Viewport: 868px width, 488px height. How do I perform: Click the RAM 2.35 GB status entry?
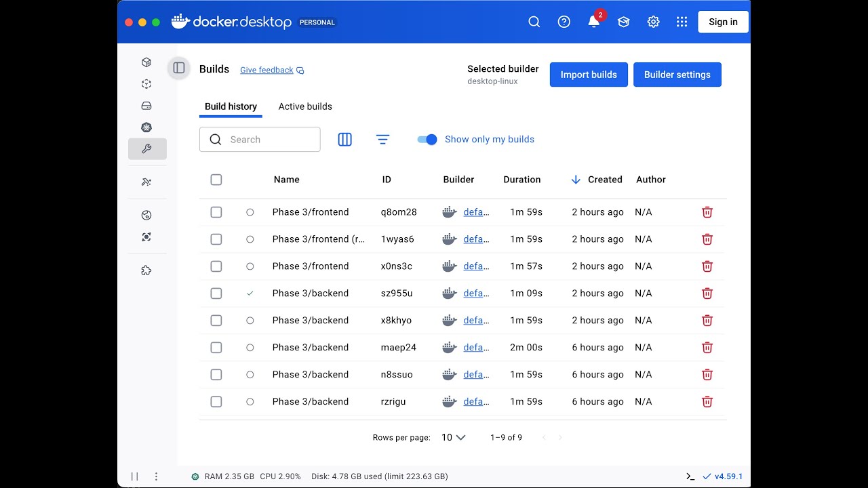[x=229, y=476]
